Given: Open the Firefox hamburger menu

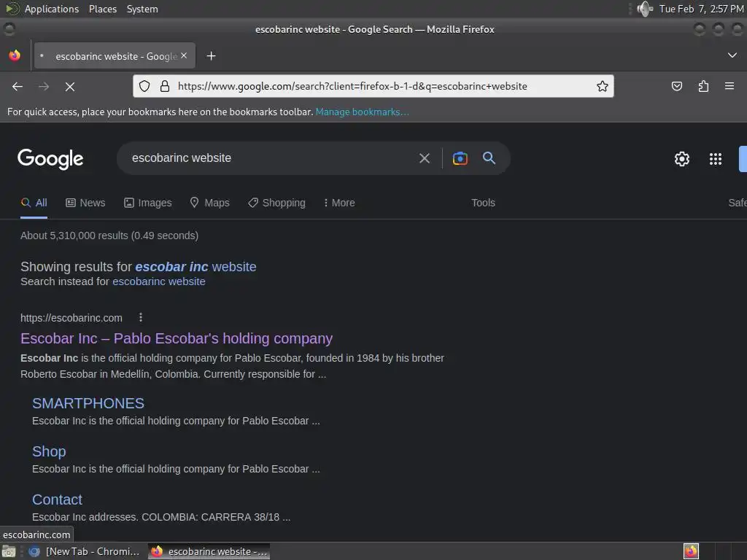Looking at the screenshot, I should pyautogui.click(x=729, y=86).
